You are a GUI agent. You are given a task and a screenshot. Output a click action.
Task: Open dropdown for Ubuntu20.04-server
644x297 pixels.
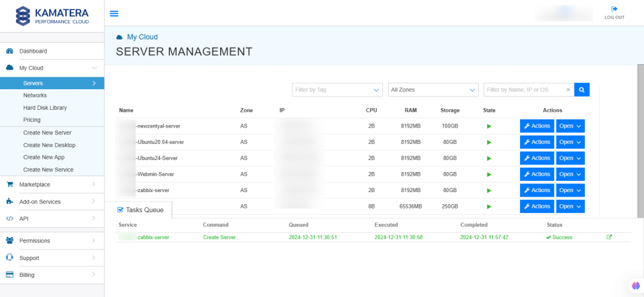(x=570, y=142)
